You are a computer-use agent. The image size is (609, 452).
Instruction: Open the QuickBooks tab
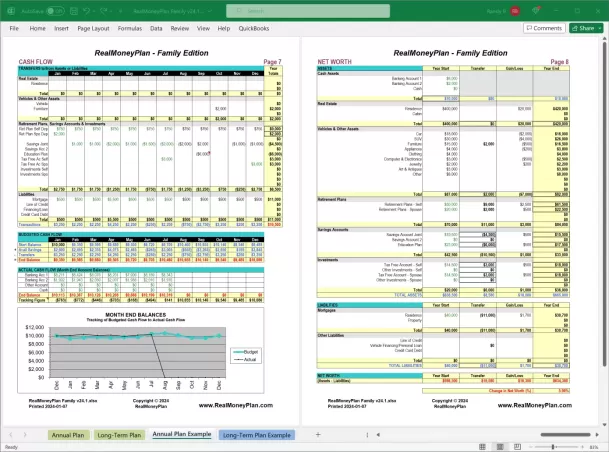pyautogui.click(x=254, y=28)
